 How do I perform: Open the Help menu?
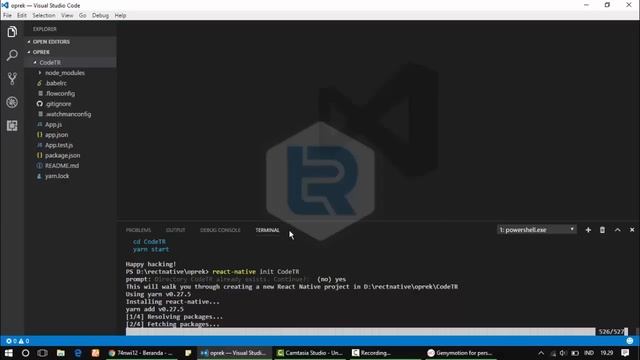click(x=120, y=15)
